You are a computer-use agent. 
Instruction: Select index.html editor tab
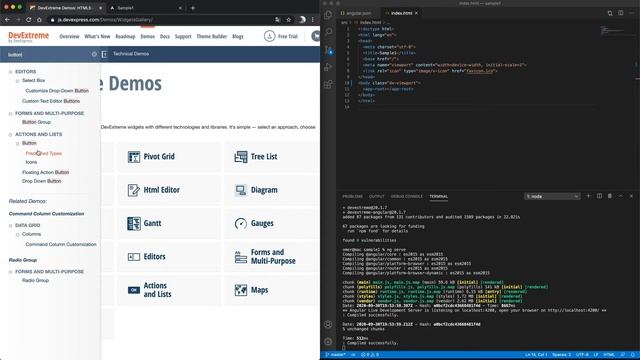click(401, 13)
